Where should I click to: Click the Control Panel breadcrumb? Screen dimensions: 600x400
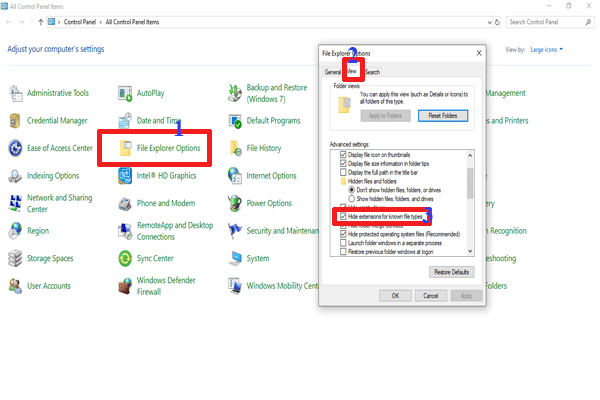pos(80,22)
